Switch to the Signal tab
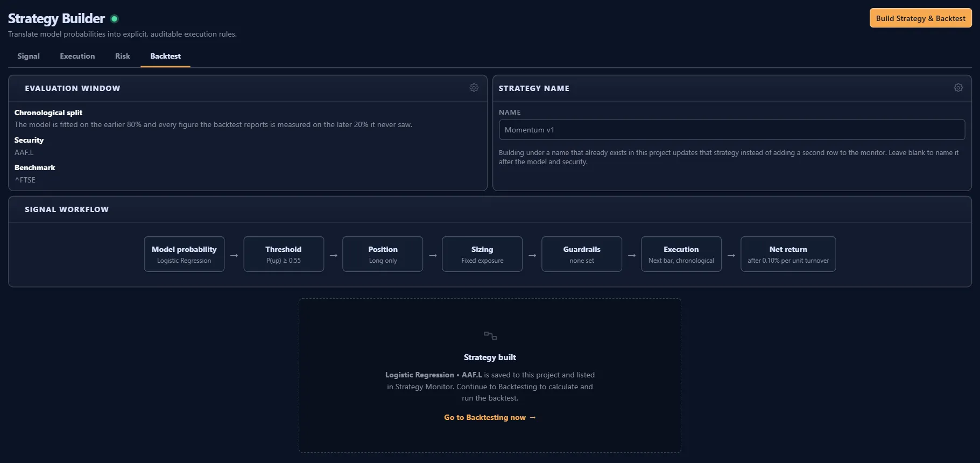Image resolution: width=980 pixels, height=463 pixels. point(29,56)
